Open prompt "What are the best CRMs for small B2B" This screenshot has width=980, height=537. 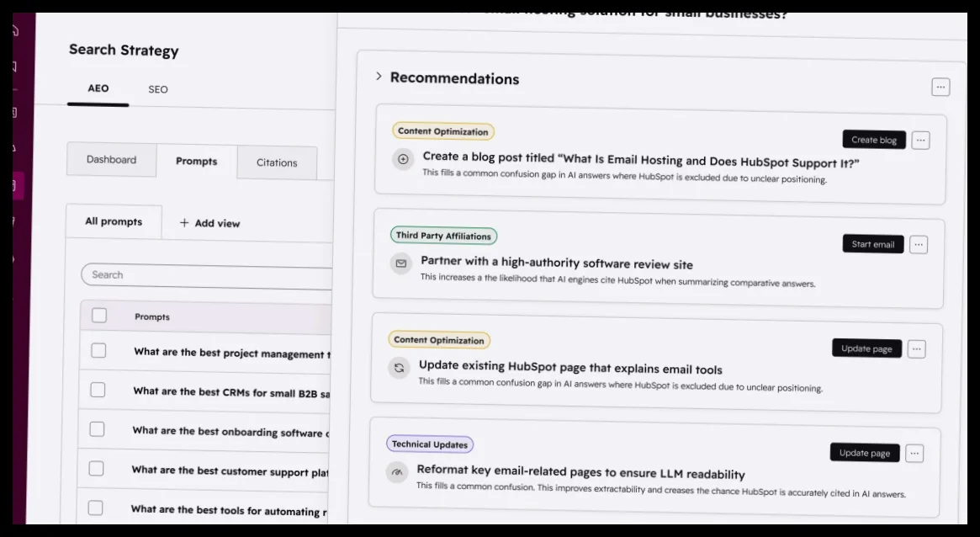coord(231,392)
